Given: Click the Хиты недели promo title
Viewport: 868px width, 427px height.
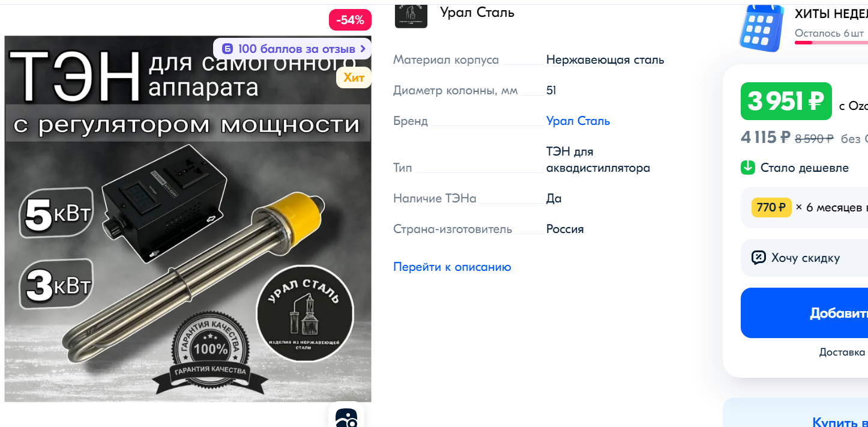Looking at the screenshot, I should coord(831,14).
